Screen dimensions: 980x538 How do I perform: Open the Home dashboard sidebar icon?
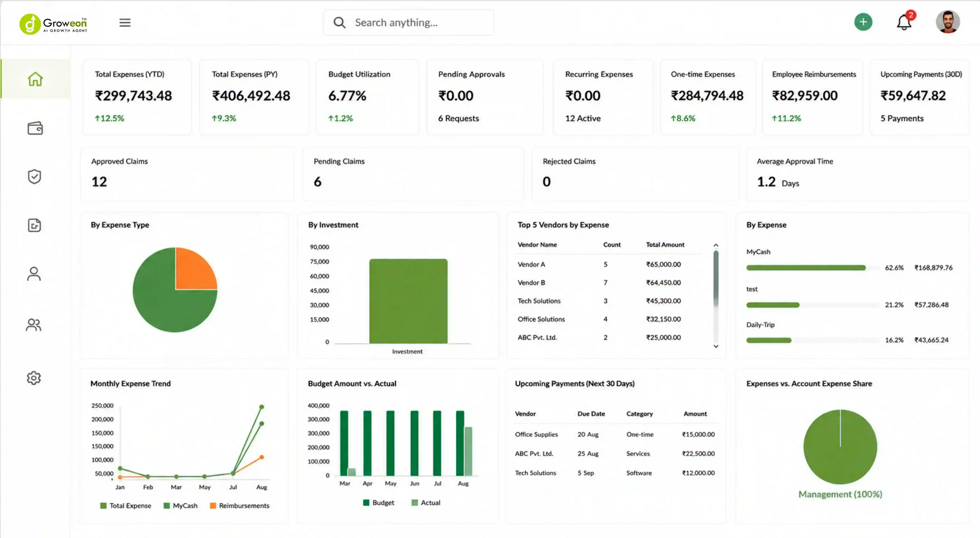(35, 79)
